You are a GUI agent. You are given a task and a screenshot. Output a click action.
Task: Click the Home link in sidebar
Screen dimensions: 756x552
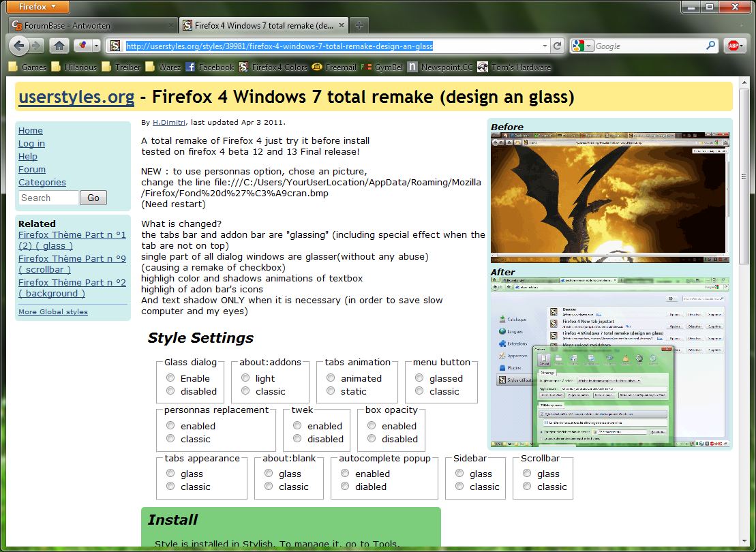coord(31,131)
